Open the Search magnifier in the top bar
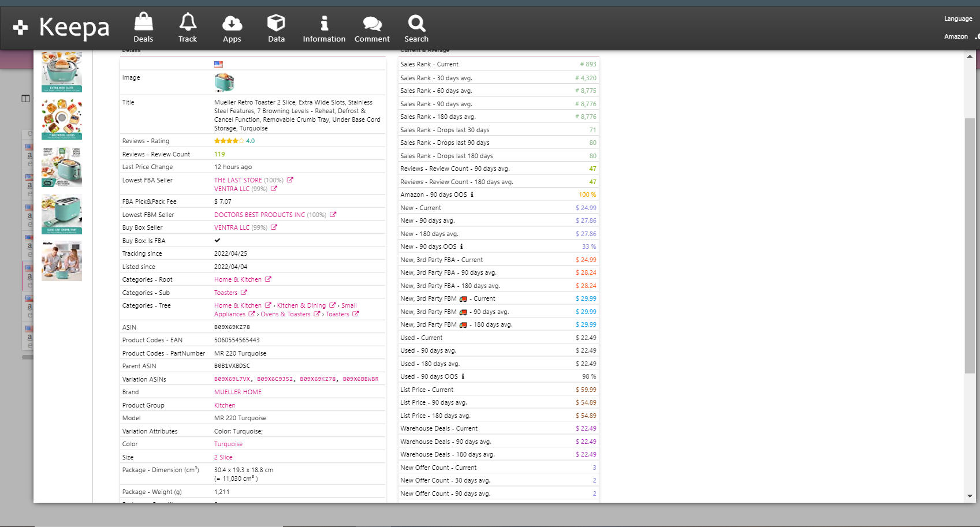Screen dimensions: 980x527 pos(416,28)
